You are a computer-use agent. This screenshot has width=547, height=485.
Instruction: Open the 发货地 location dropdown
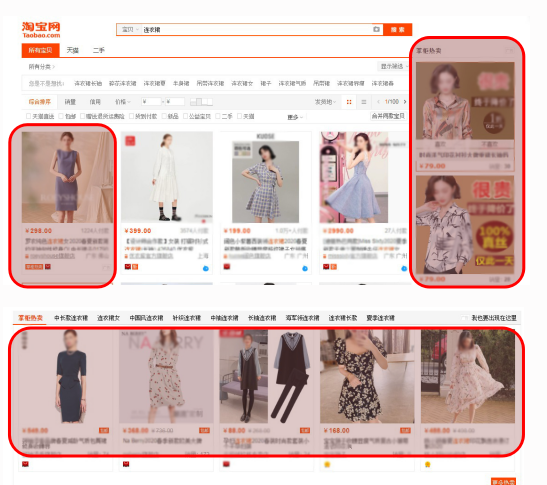tap(325, 102)
